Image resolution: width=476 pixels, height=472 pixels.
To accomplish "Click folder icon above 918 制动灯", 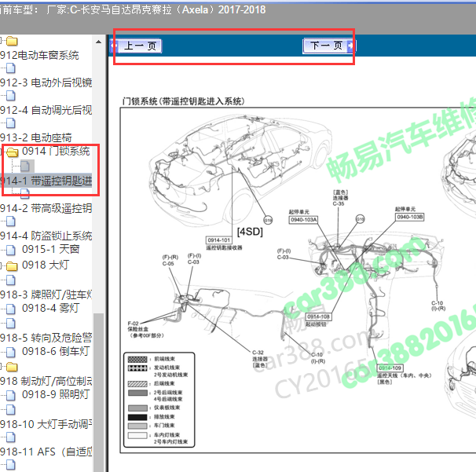I will [12, 367].
